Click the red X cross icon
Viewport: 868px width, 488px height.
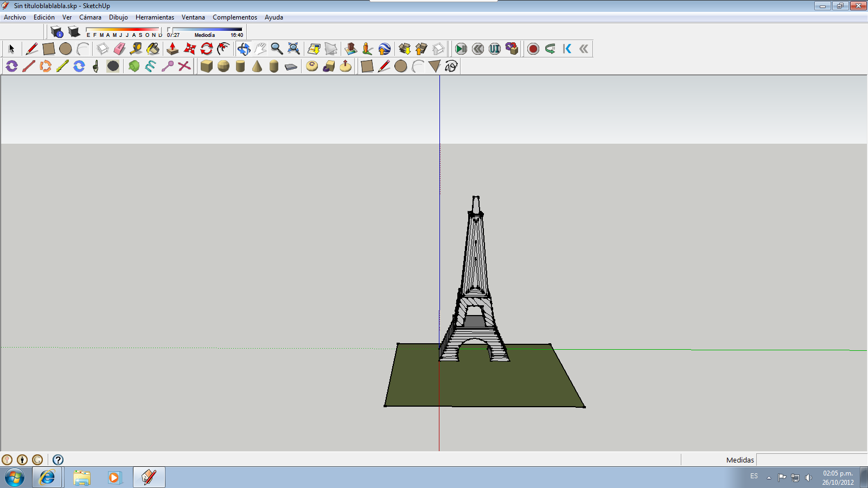pos(184,66)
